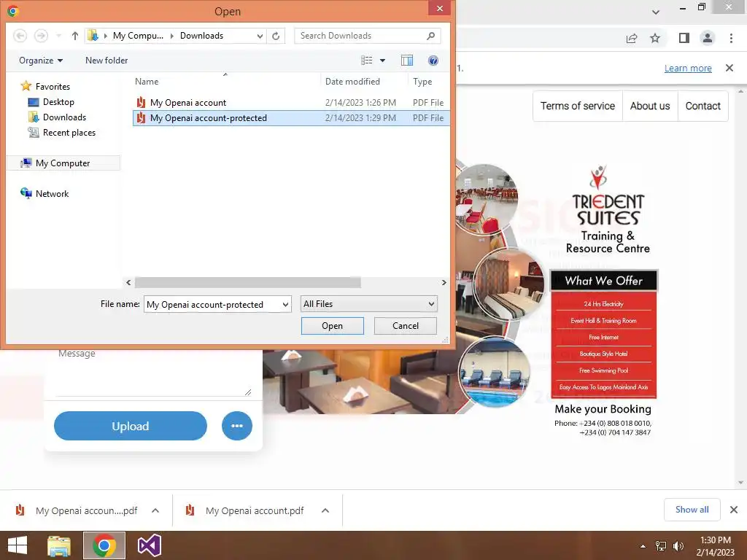Click the scroll right arrow

444,282
